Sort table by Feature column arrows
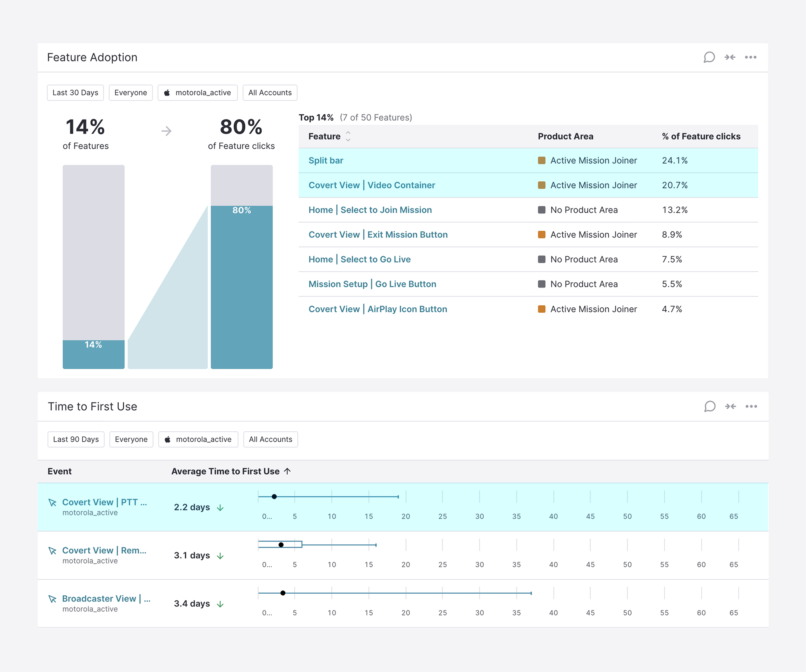Image resolution: width=806 pixels, height=672 pixels. [348, 136]
